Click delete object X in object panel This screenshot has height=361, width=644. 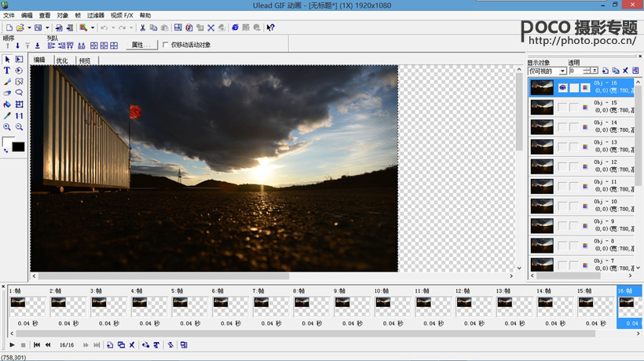point(625,71)
